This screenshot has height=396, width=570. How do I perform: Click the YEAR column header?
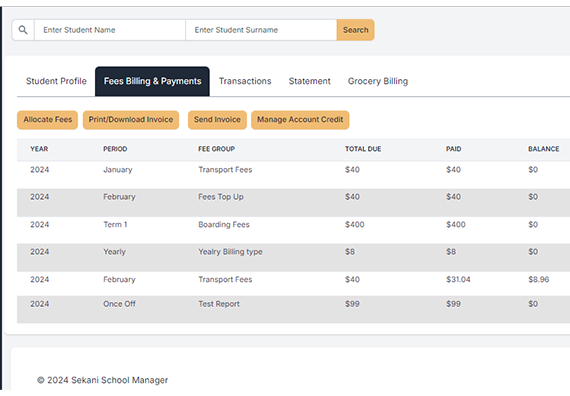coord(39,149)
